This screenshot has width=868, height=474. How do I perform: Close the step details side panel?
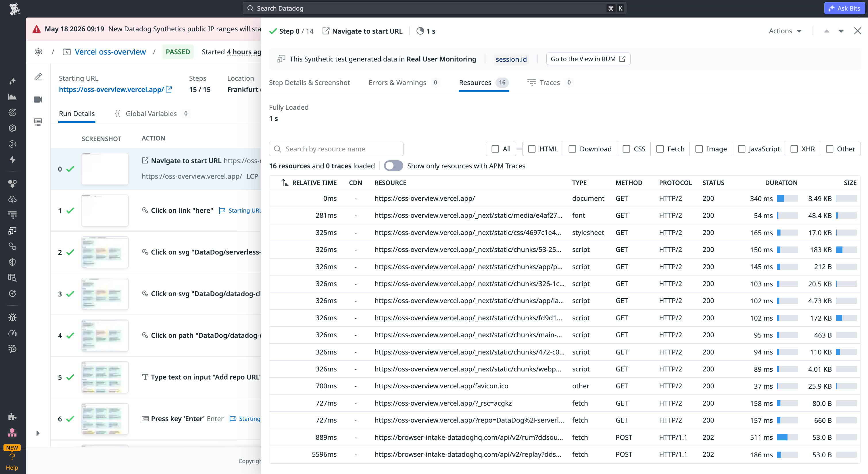click(858, 31)
